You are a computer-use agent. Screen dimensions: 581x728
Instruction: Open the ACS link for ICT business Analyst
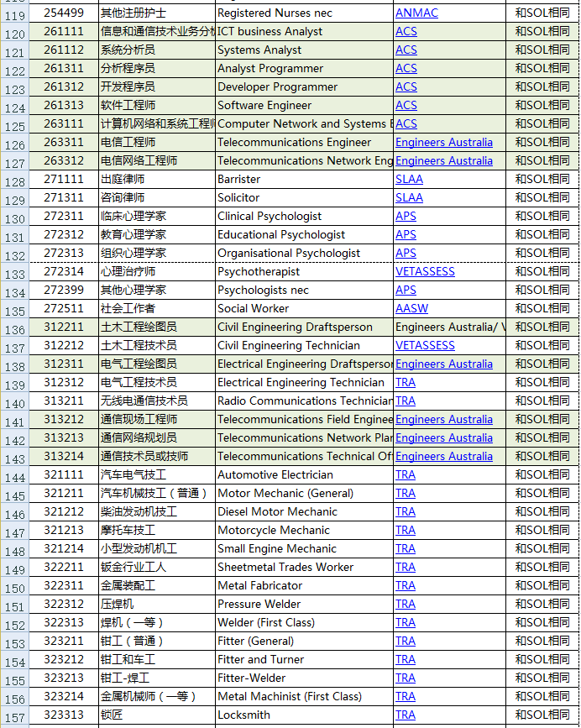point(406,32)
